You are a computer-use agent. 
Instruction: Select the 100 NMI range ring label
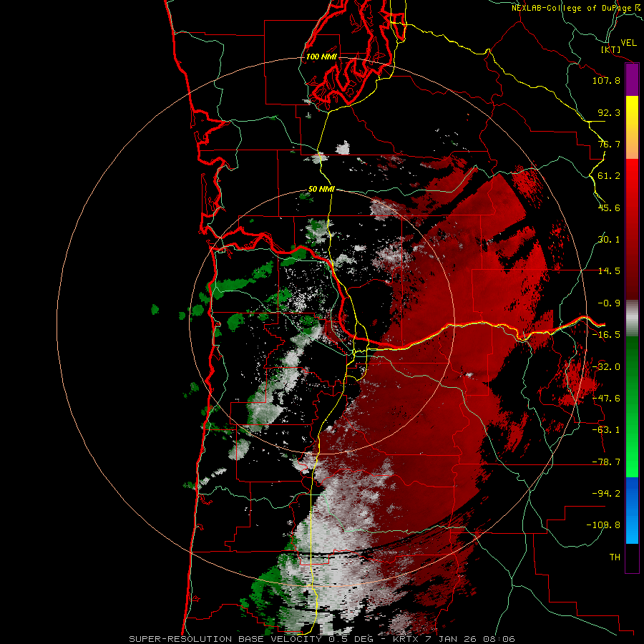[321, 57]
